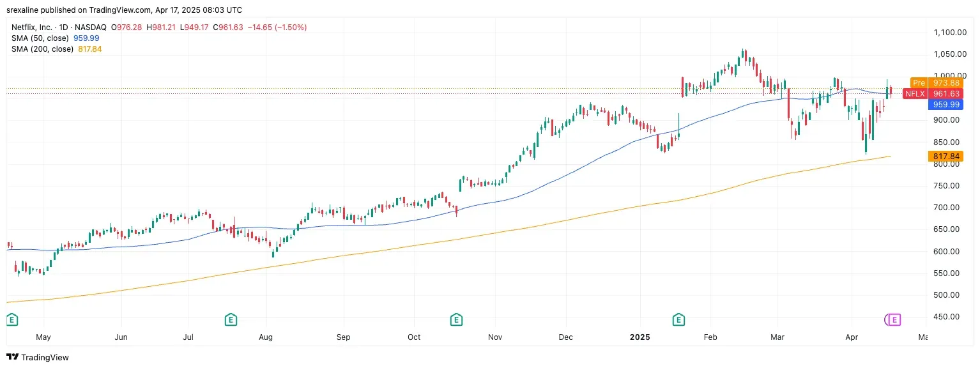Click the purple upcoming earnings E marker

point(893,319)
